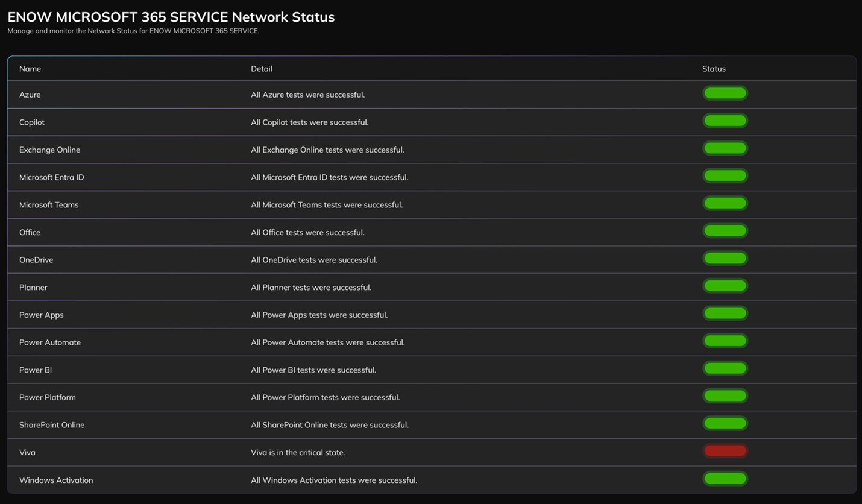
Task: Click 'All Power Apps tests were successful.' text
Action: coord(319,315)
